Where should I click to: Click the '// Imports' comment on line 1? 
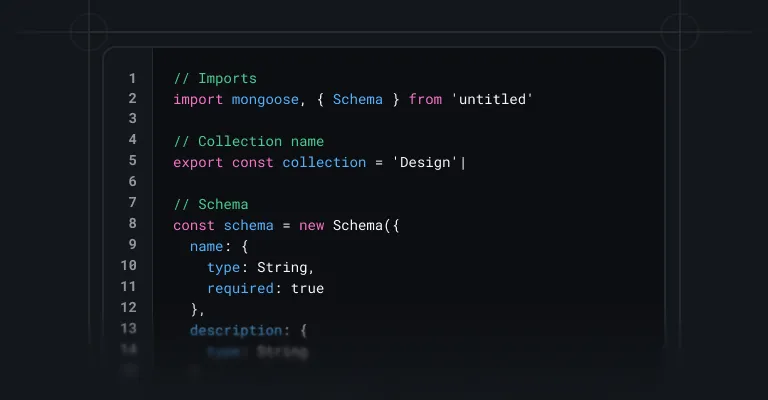215,79
